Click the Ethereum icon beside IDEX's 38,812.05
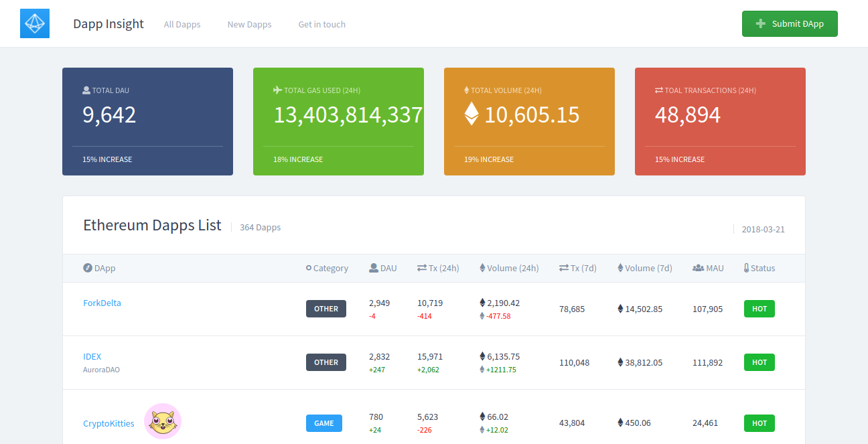This screenshot has height=444, width=868. coord(620,362)
